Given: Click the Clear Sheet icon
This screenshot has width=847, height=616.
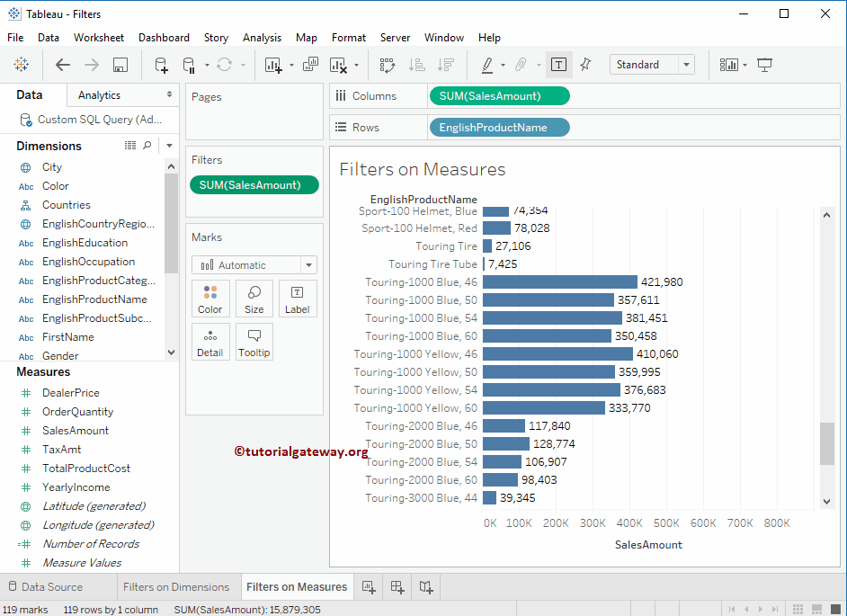Looking at the screenshot, I should (x=338, y=65).
